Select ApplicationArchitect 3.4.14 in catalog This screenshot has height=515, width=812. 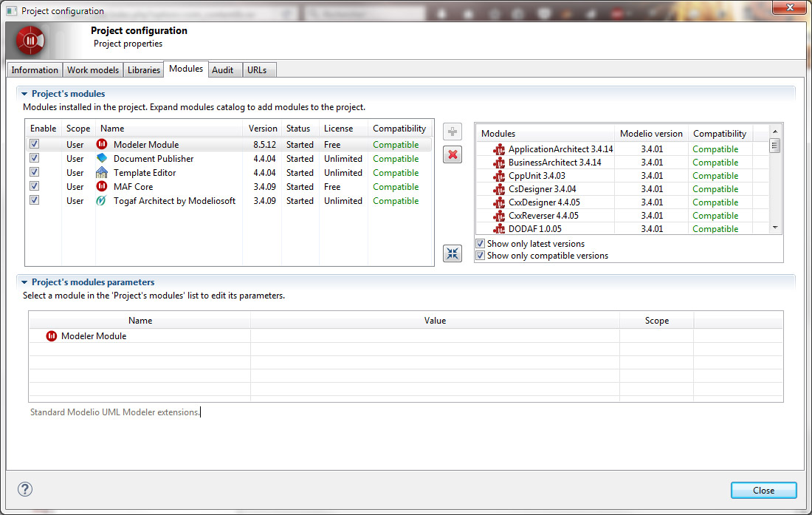coord(560,149)
